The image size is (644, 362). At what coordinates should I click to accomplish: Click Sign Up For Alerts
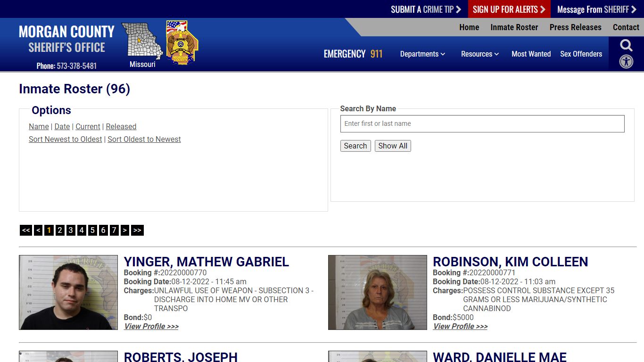coord(509,9)
